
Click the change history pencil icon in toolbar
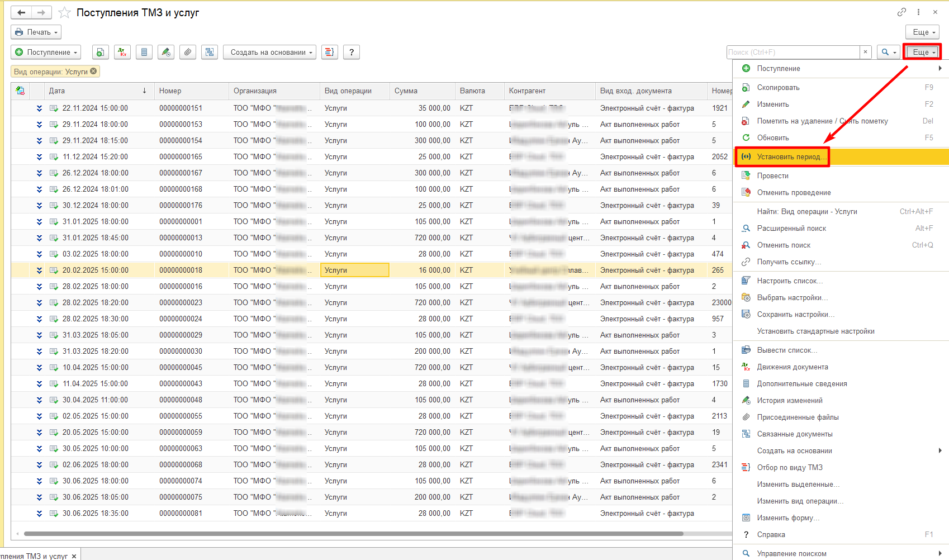[x=166, y=52]
